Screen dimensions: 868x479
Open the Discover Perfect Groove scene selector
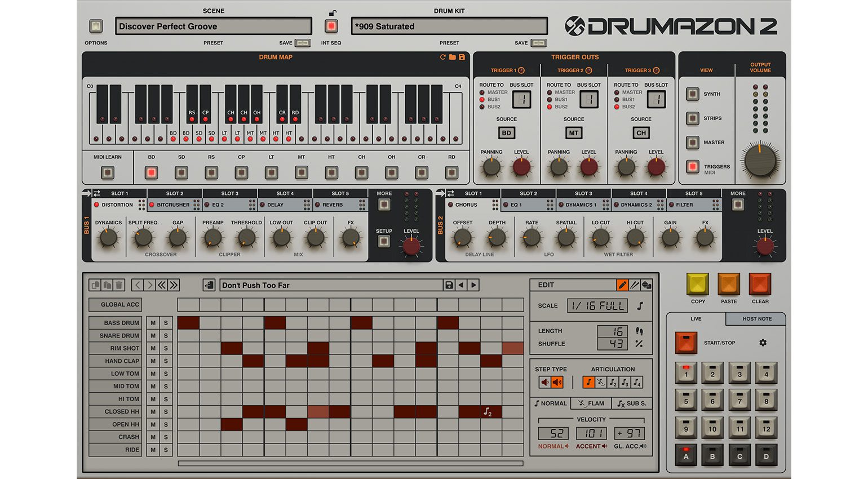pos(214,26)
